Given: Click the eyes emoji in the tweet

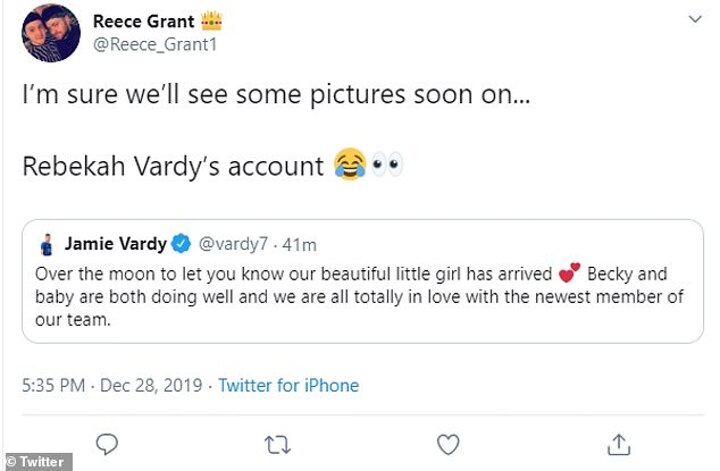Looking at the screenshot, I should (386, 165).
